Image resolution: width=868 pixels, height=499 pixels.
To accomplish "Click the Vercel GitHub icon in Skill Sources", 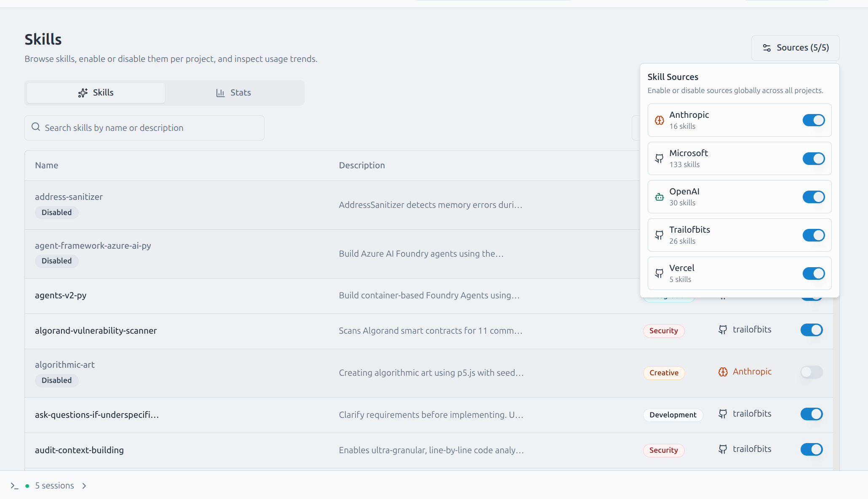I will point(660,273).
